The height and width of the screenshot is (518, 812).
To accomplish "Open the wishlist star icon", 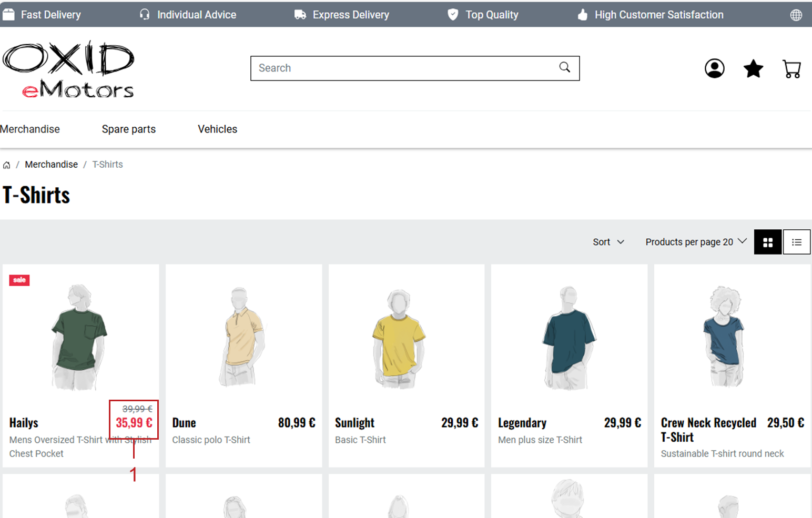I will (x=753, y=68).
